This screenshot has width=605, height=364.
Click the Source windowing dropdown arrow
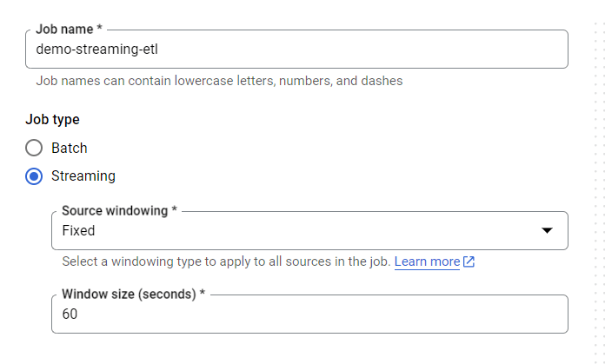pyautogui.click(x=547, y=231)
